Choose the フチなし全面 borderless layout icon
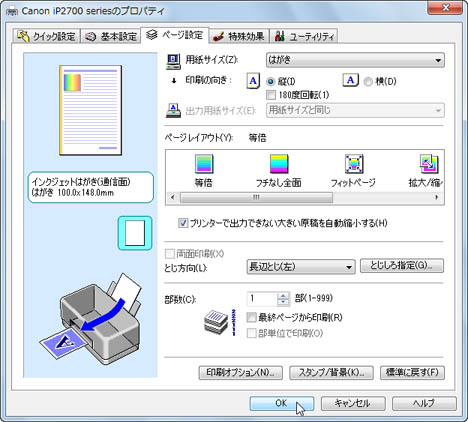Viewport: 468px width, 422px height. [x=279, y=164]
